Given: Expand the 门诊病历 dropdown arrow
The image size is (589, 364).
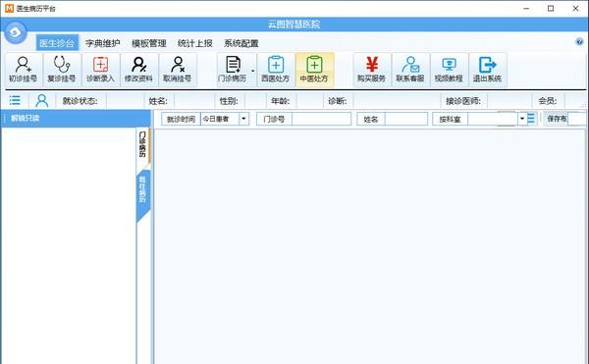Looking at the screenshot, I should 253,71.
